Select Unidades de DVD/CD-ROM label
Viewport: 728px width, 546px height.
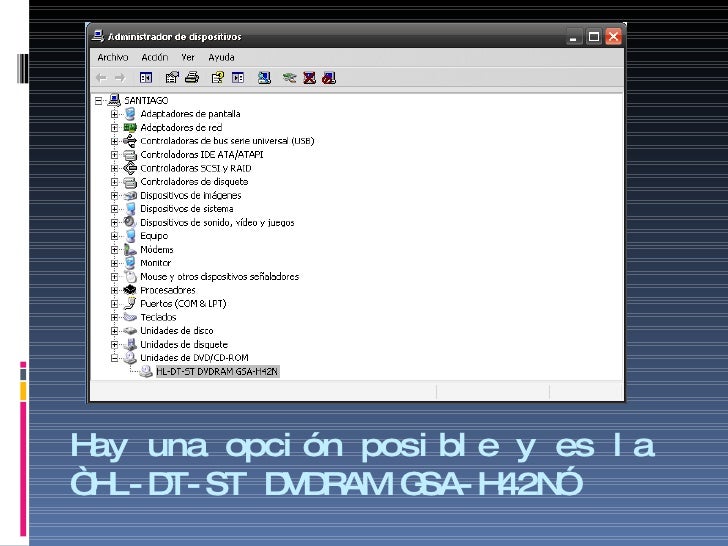pyautogui.click(x=194, y=358)
